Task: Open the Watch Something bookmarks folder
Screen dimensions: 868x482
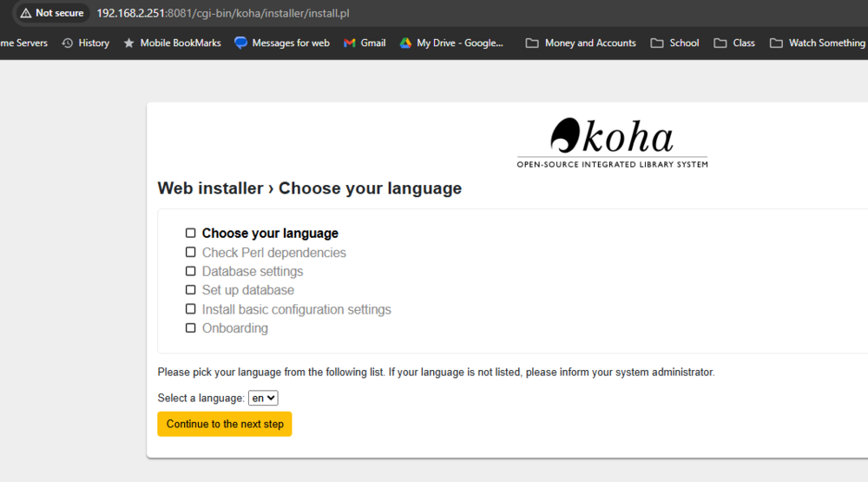Action: point(817,43)
